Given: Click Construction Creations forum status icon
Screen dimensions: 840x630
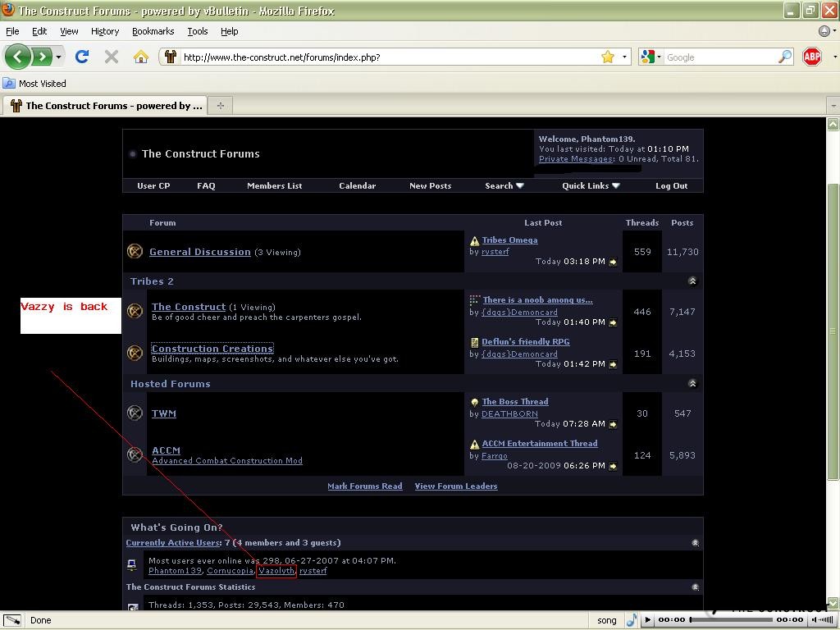Looking at the screenshot, I should [135, 353].
